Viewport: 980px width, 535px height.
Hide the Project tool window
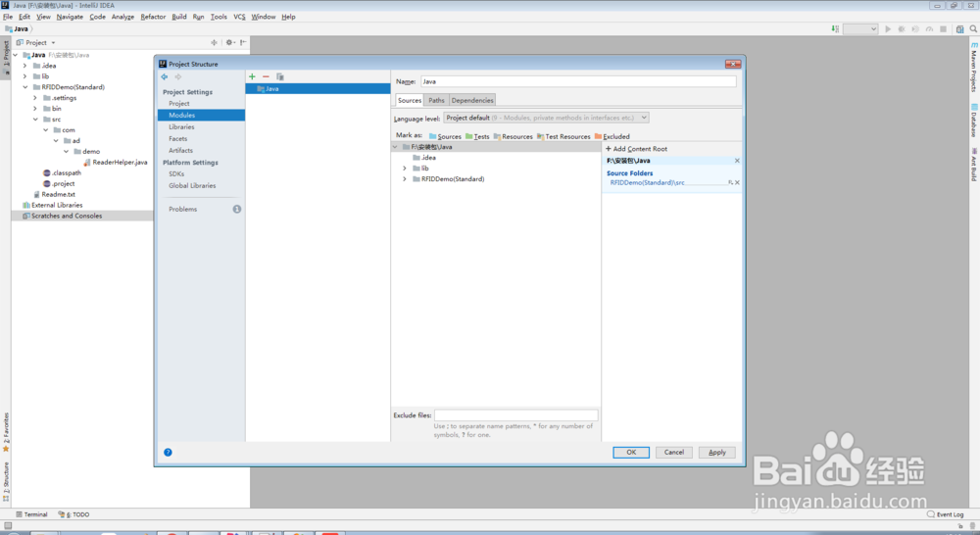[243, 42]
